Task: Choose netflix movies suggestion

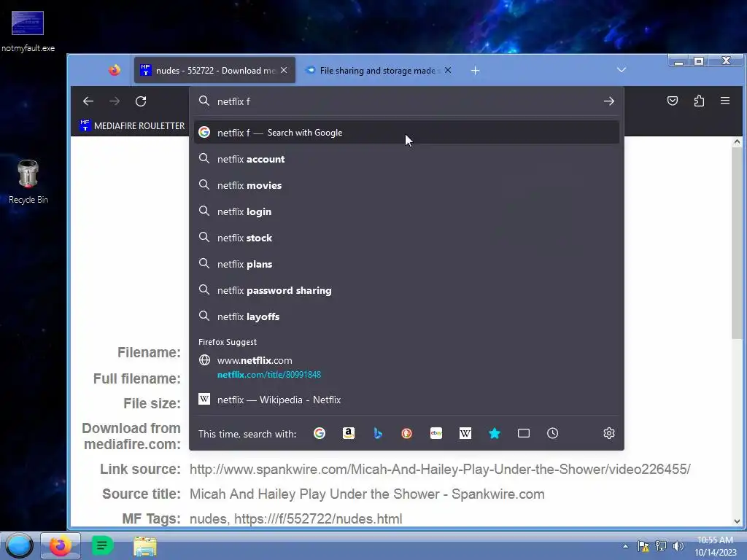Action: 406,185
